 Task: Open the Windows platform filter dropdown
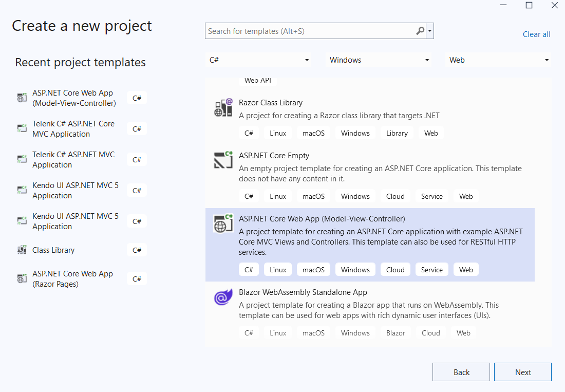(x=379, y=60)
